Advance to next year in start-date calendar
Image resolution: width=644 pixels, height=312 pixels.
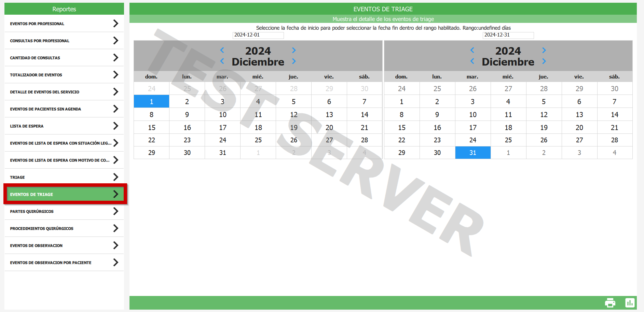click(x=294, y=50)
